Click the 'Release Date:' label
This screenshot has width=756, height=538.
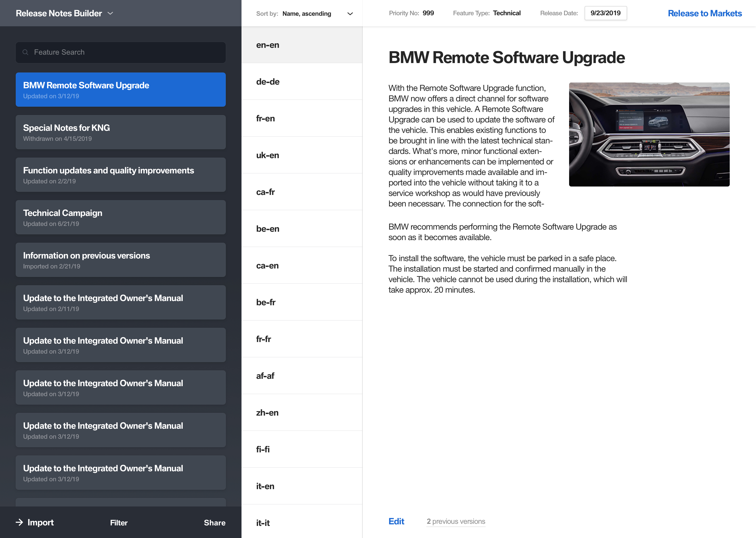coord(559,13)
